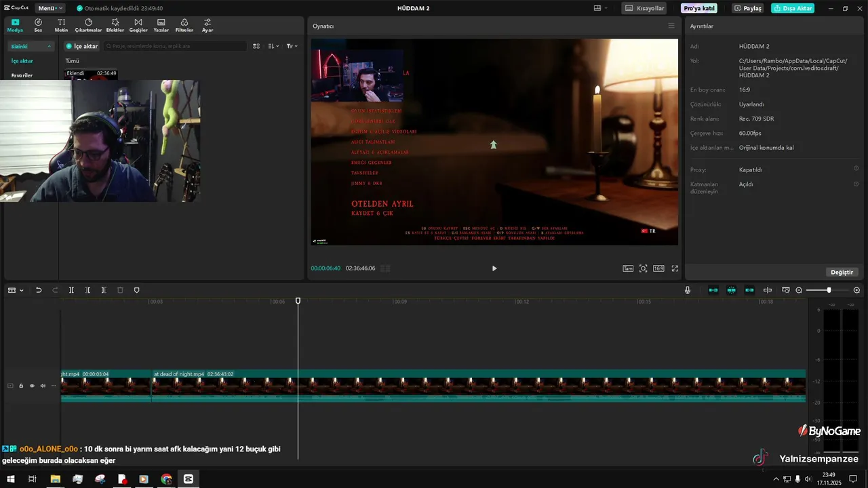Click the media search field
Screen dimensions: 868x488
click(x=174, y=46)
